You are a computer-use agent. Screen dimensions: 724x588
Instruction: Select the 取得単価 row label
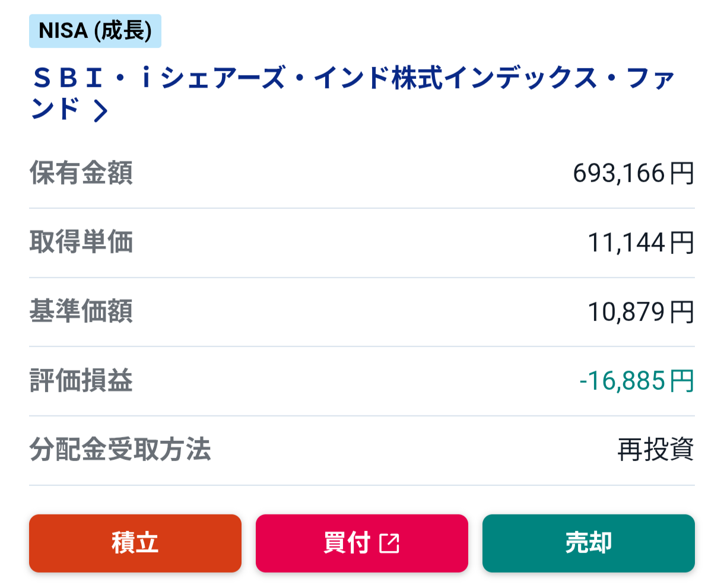[81, 242]
